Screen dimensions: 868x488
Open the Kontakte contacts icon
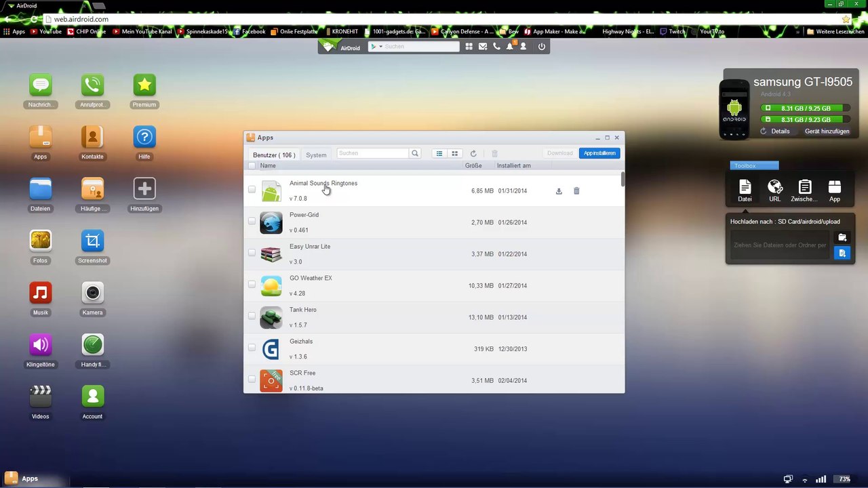(x=92, y=137)
